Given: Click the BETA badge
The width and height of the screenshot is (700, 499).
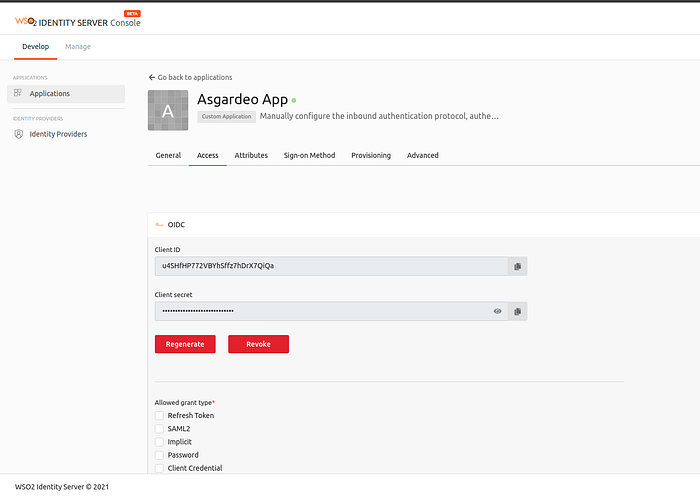Looking at the screenshot, I should (x=133, y=13).
